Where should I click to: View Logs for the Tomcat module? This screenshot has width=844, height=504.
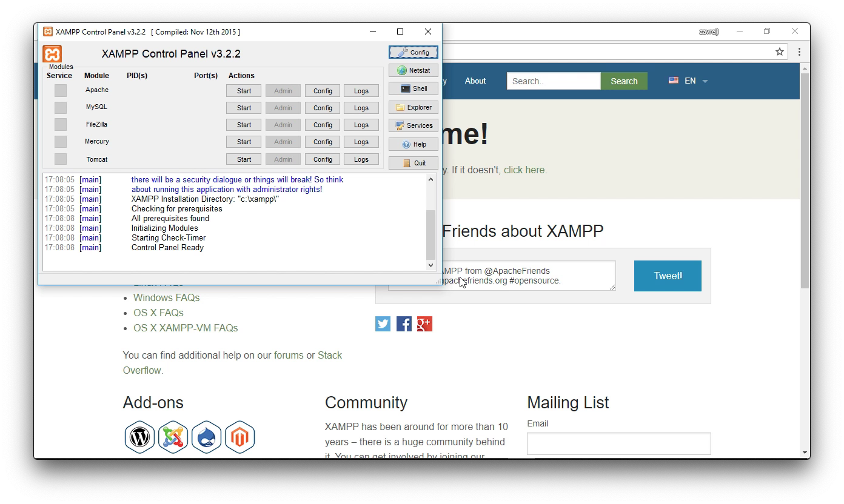click(361, 159)
